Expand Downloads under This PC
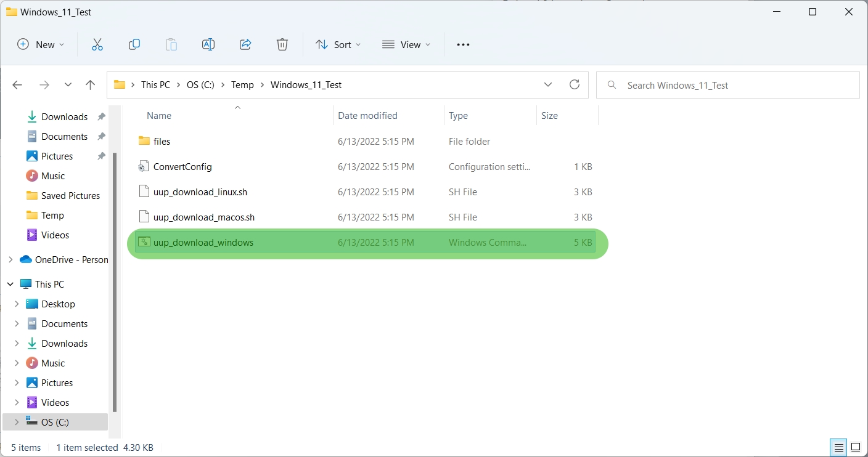This screenshot has width=868, height=457. tap(17, 343)
